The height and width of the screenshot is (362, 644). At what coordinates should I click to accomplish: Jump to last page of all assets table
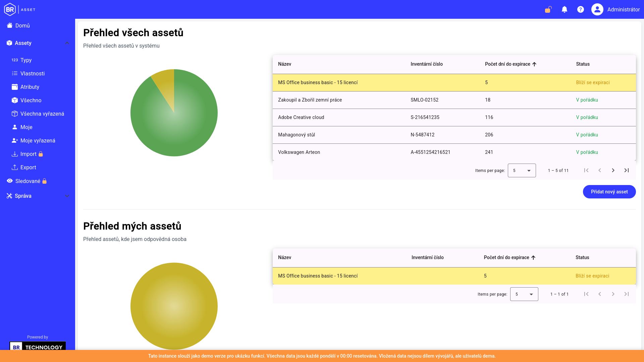pyautogui.click(x=627, y=170)
